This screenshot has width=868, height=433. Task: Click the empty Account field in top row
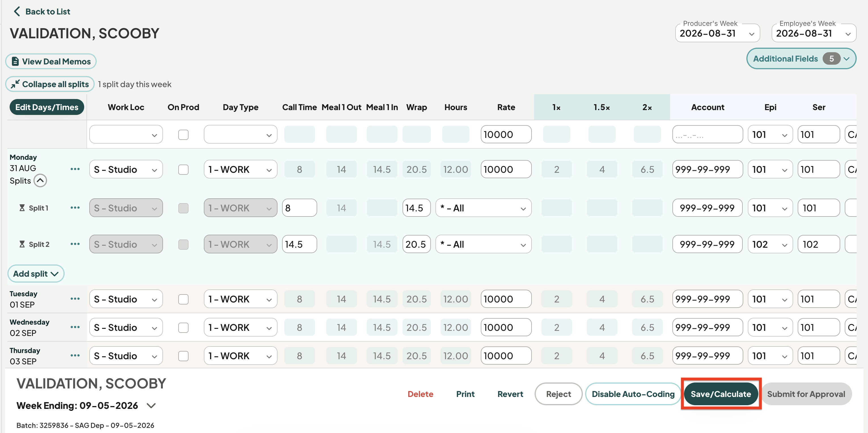708,134
